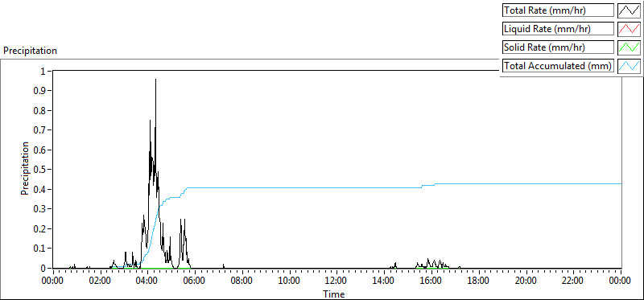Select the Total Rate (mm/hr) legend label

(x=558, y=10)
